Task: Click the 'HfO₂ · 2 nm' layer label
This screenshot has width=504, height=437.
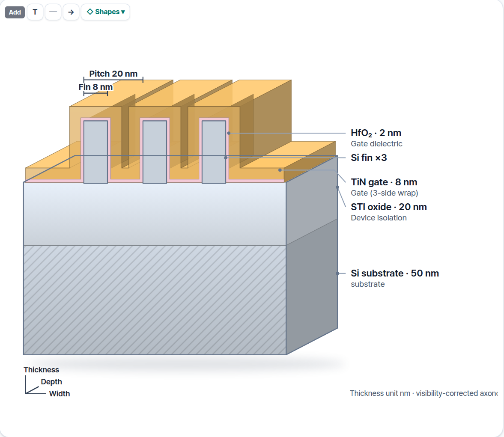Action: point(376,133)
